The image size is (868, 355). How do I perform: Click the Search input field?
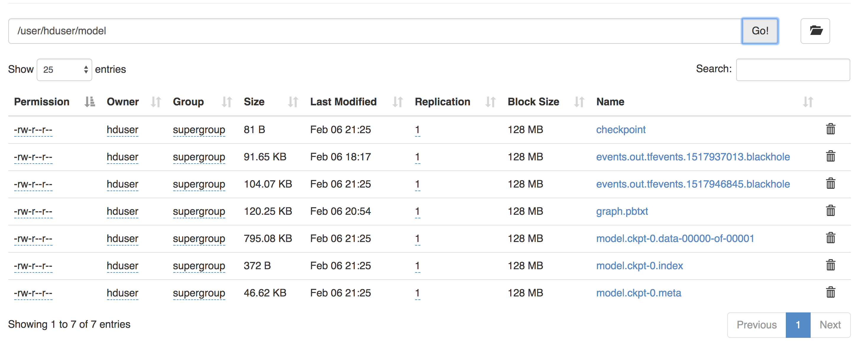point(793,70)
